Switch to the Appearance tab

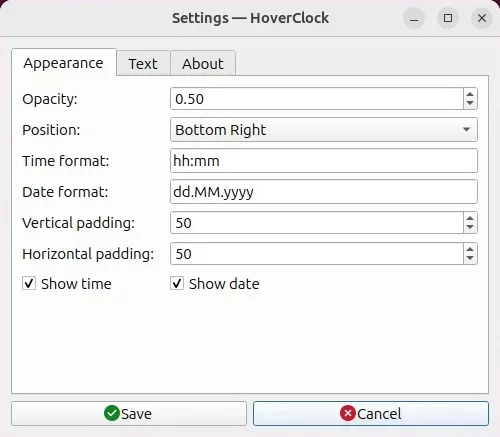64,63
